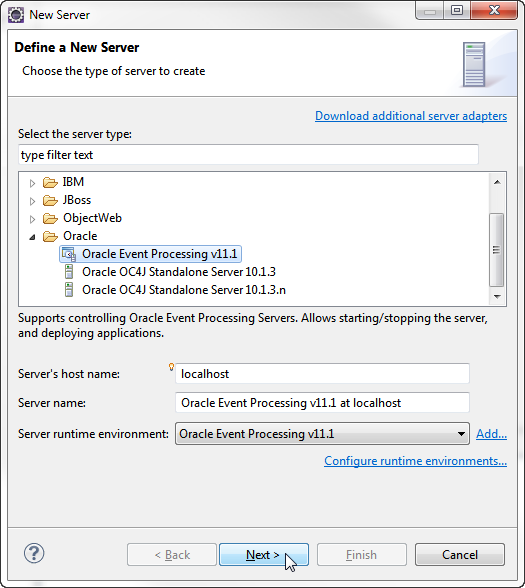Expand the IBM tree node arrow
Image resolution: width=525 pixels, height=588 pixels.
pyautogui.click(x=32, y=183)
